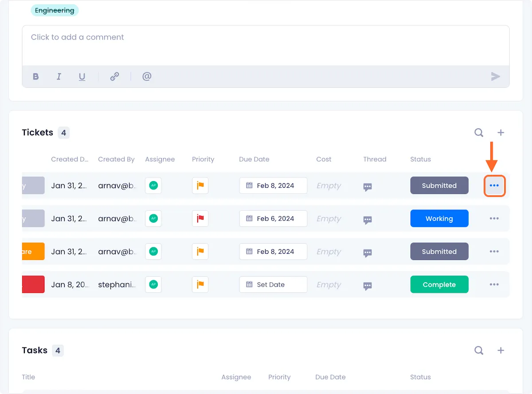Send the comment with arrow icon
The height and width of the screenshot is (394, 532).
pos(496,76)
